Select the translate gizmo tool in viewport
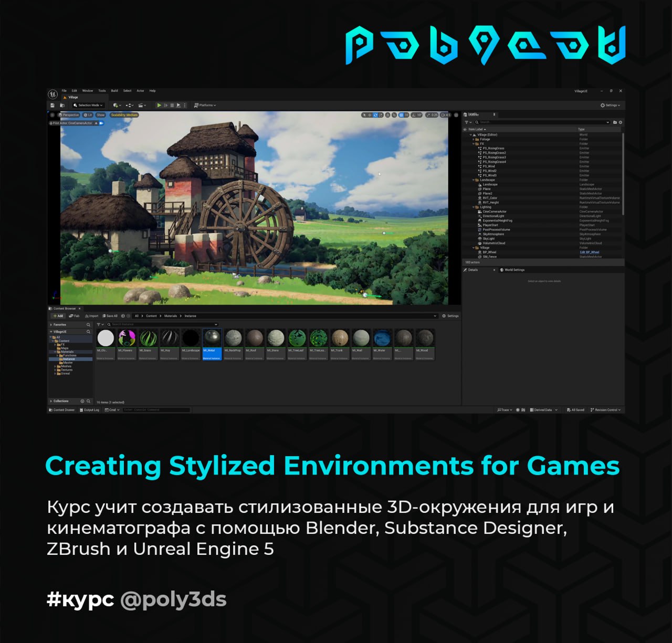The width and height of the screenshot is (672, 643). point(370,115)
